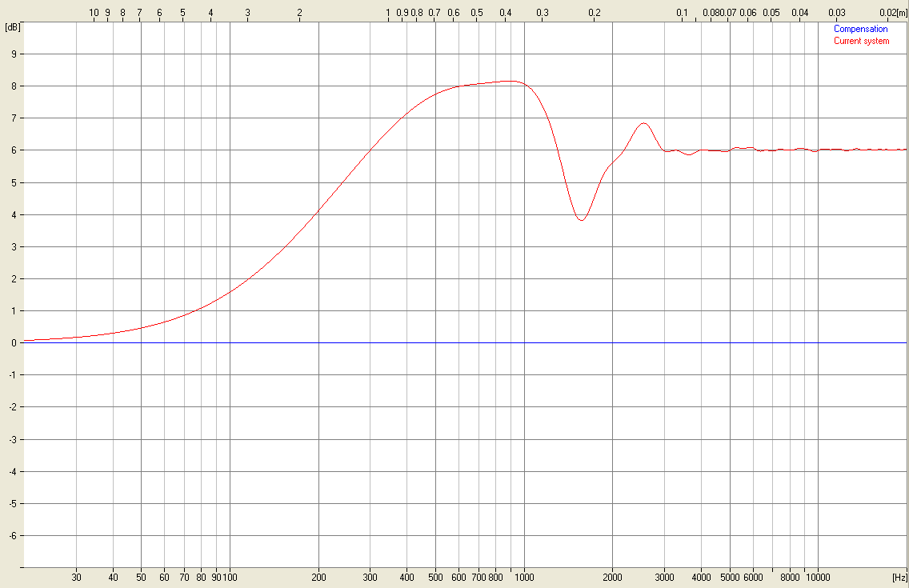This screenshot has width=909, height=588.
Task: Click the red Current system legend label
Action: 861,41
